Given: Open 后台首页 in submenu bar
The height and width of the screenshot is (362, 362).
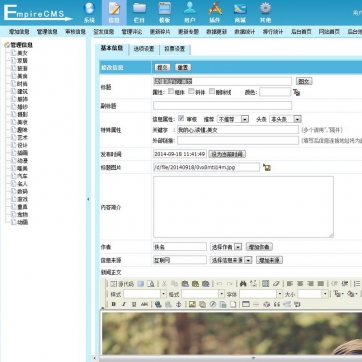Looking at the screenshot, I should [x=301, y=32].
